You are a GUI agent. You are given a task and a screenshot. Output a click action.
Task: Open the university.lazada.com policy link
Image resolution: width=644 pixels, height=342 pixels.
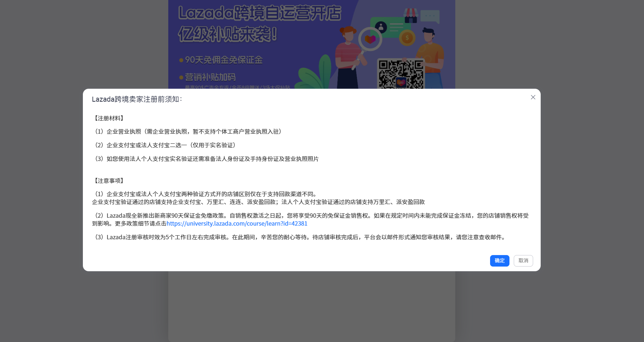click(x=237, y=223)
